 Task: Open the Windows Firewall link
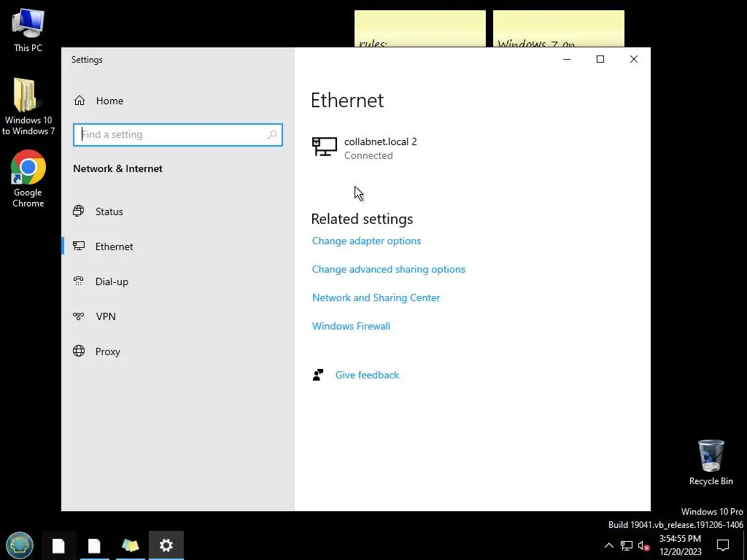[351, 326]
